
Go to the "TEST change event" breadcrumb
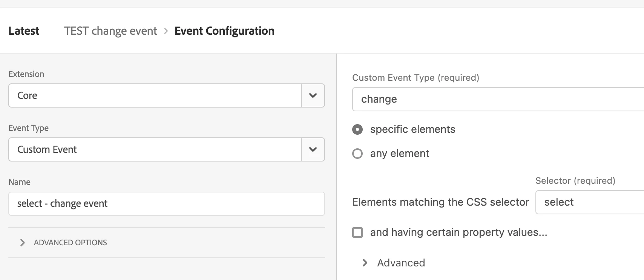(110, 31)
